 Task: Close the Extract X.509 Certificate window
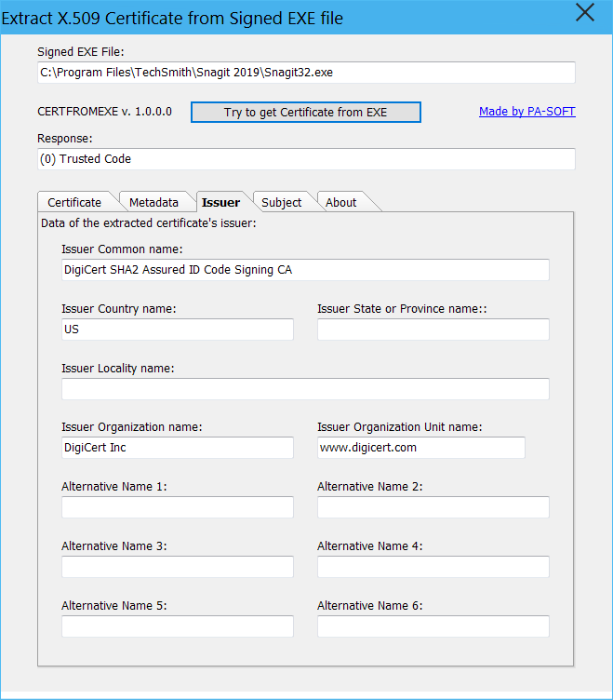[x=585, y=13]
